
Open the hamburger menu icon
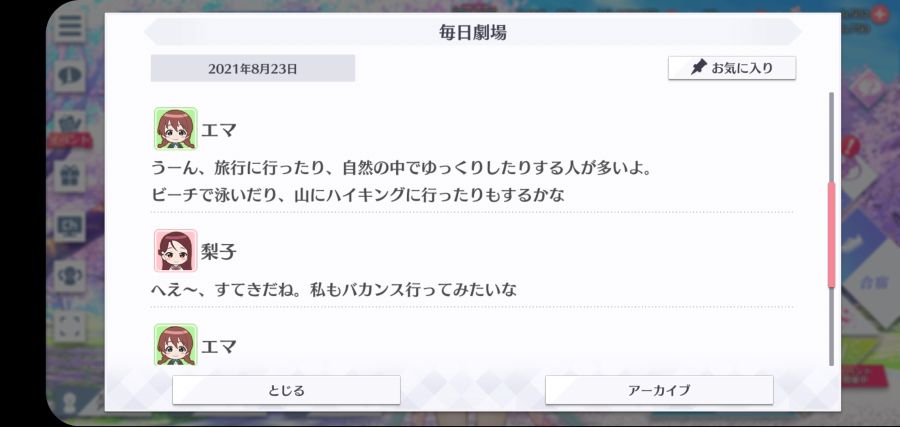pyautogui.click(x=70, y=25)
